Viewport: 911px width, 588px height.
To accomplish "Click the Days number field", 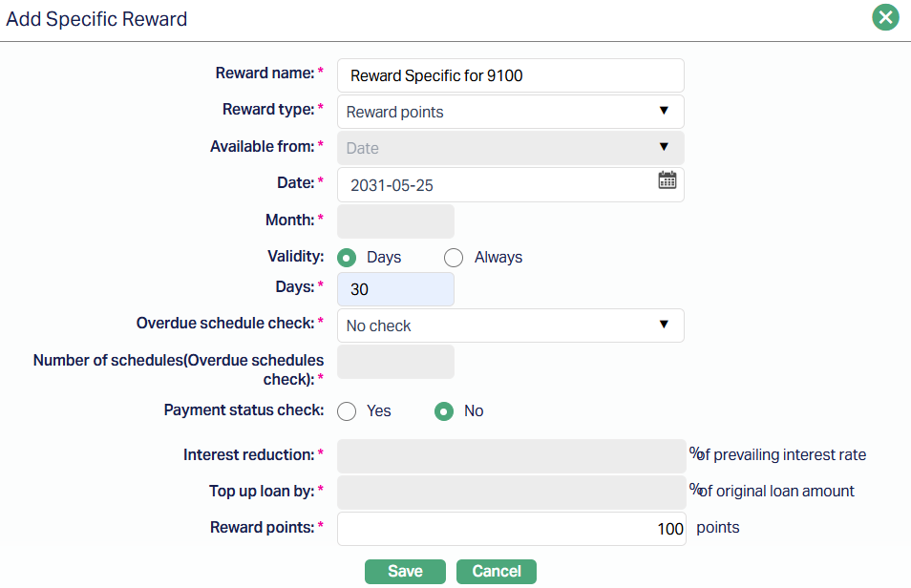I will [x=396, y=289].
